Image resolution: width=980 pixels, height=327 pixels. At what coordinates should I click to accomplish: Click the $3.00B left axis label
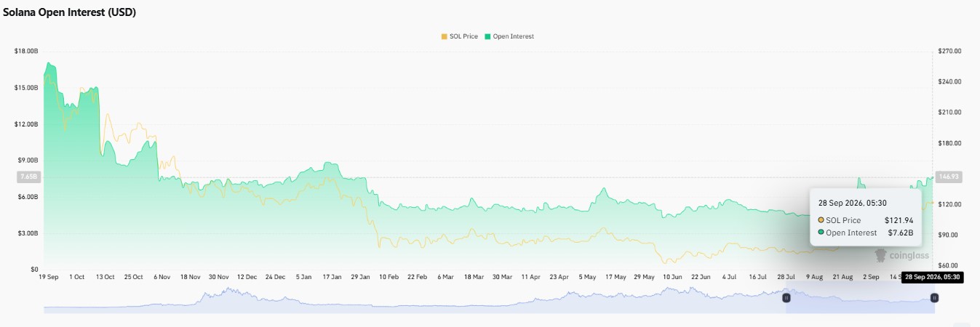click(x=28, y=233)
